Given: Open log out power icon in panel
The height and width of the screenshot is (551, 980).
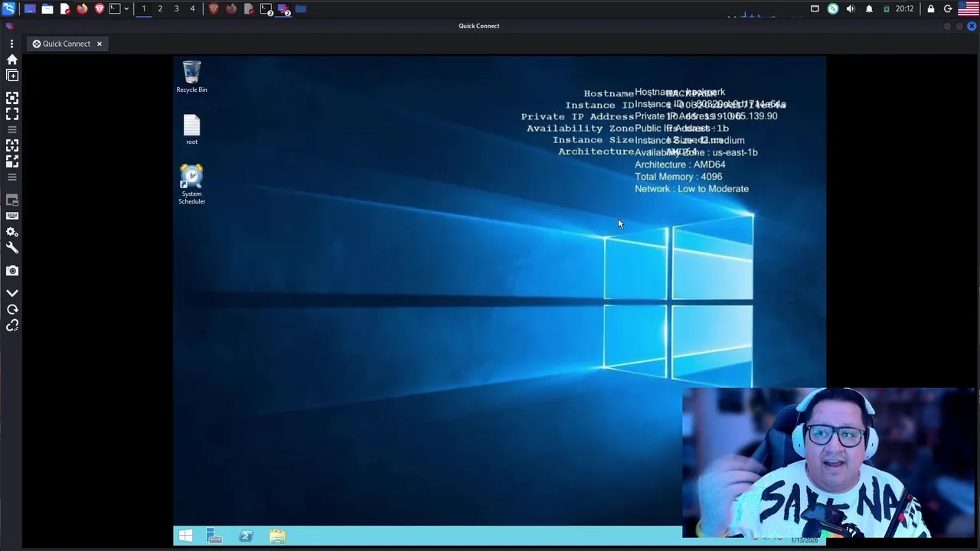Looking at the screenshot, I should (948, 8).
